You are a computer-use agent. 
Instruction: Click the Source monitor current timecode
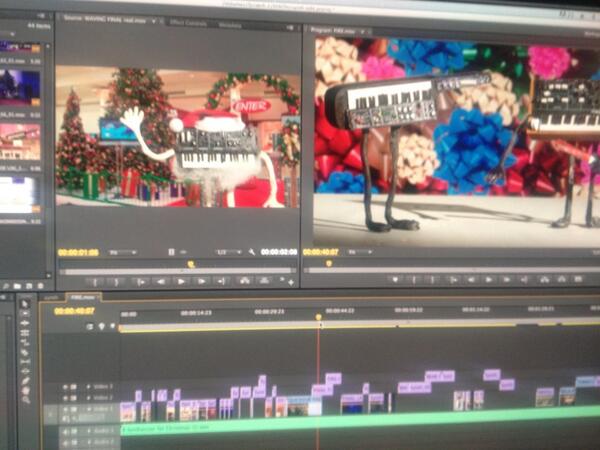pos(78,252)
